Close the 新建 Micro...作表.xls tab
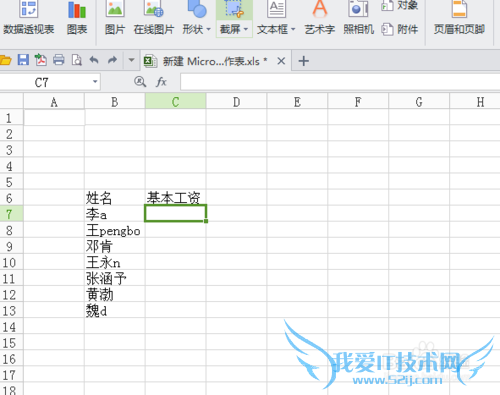500x395 pixels. [x=281, y=61]
